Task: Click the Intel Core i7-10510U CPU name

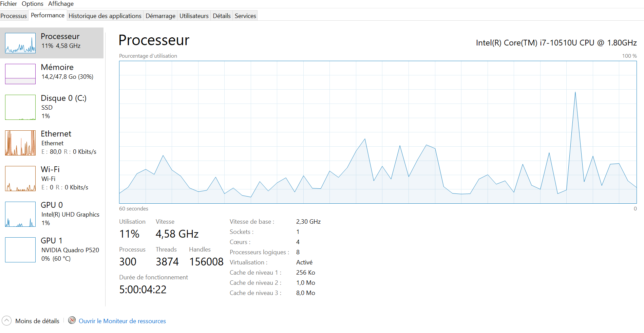Action: pos(556,43)
